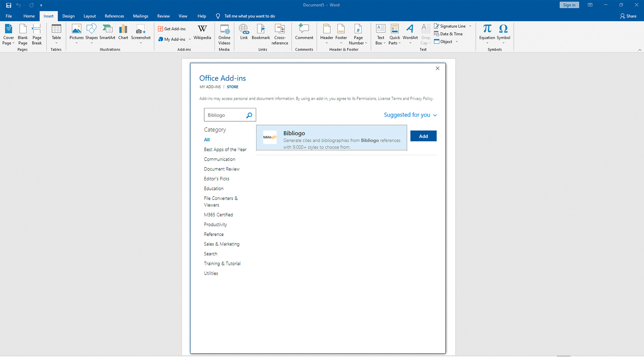Select the All category
This screenshot has height=357, width=644.
(x=207, y=140)
